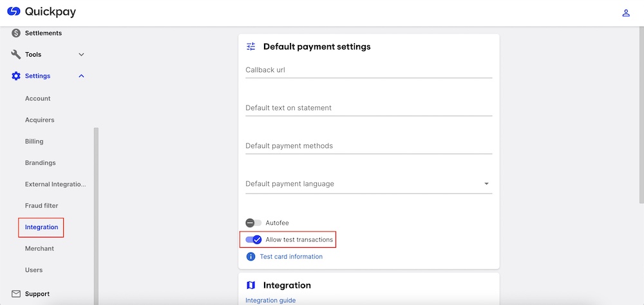Click the Test card information info icon
This screenshot has height=305, width=644.
(x=251, y=257)
